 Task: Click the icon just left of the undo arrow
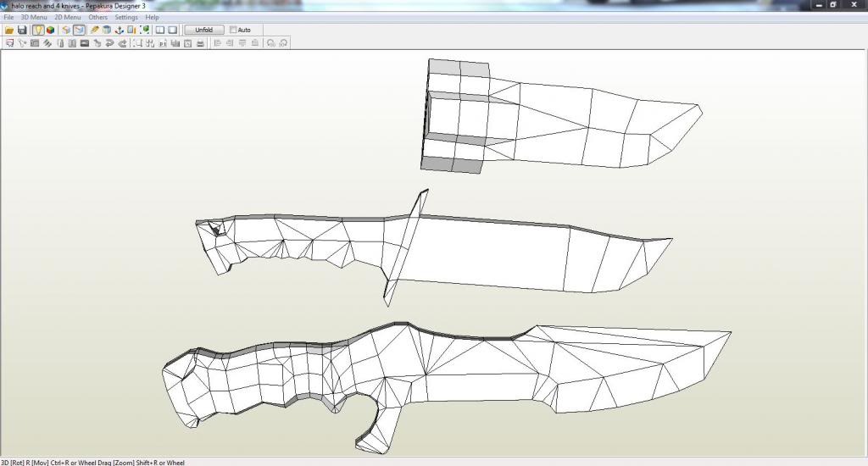point(97,43)
